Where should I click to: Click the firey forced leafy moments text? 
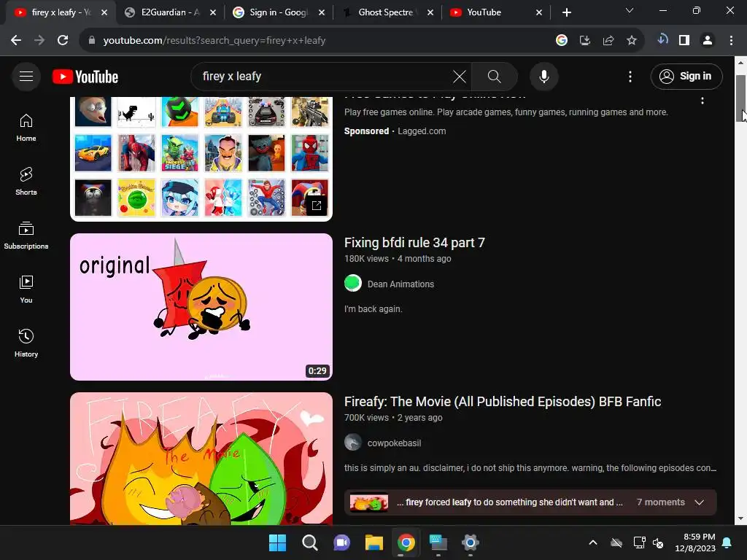click(510, 502)
